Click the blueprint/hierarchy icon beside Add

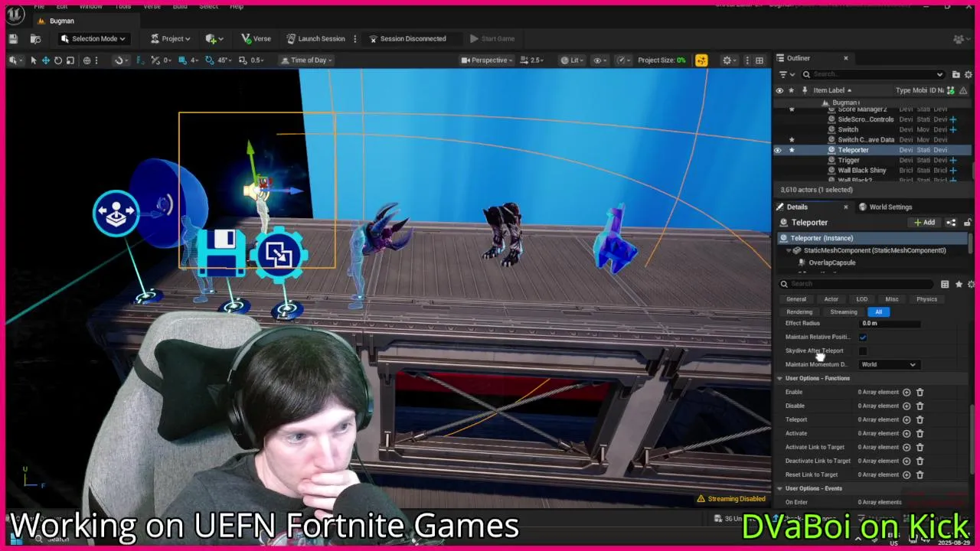point(951,222)
